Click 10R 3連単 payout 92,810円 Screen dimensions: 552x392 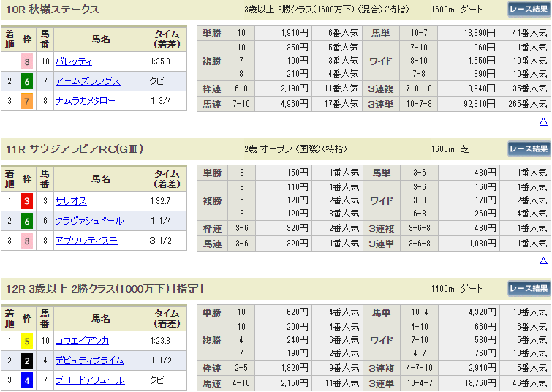(480, 104)
